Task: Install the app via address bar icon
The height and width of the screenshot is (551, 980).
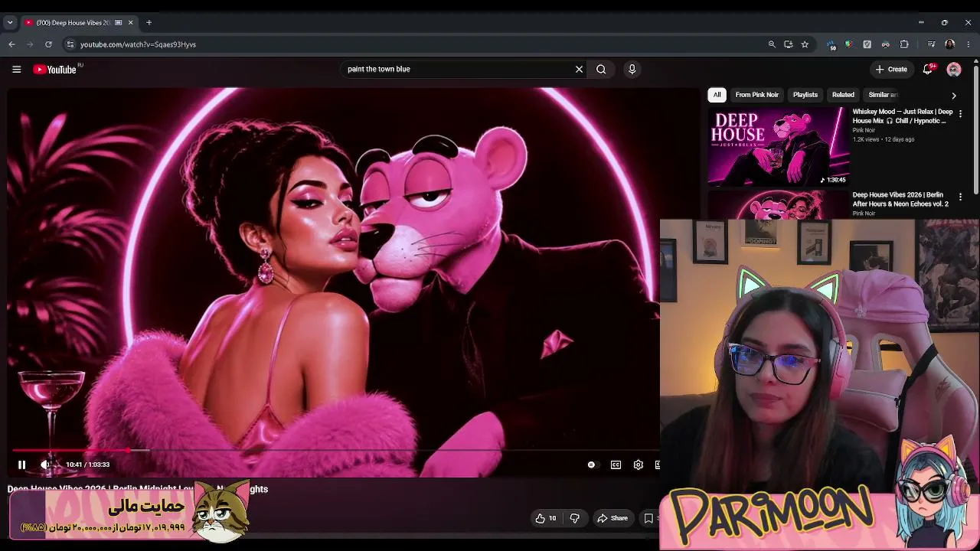Action: tap(788, 44)
